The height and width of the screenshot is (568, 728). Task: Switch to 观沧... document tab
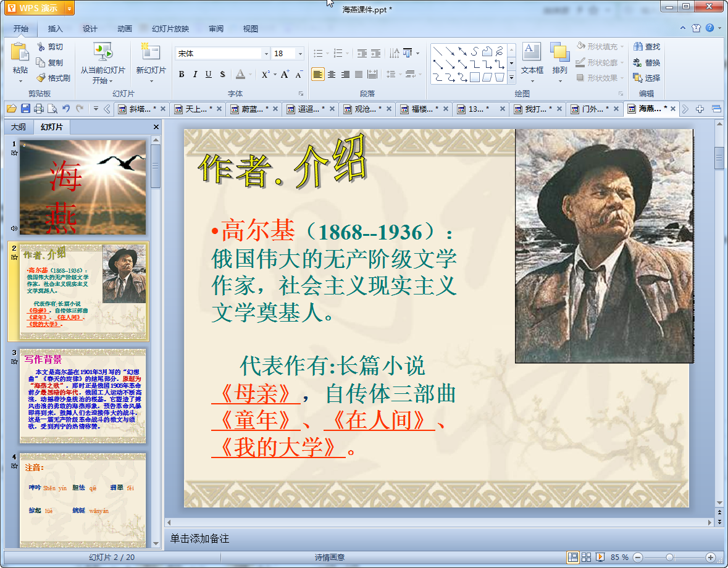pos(368,109)
